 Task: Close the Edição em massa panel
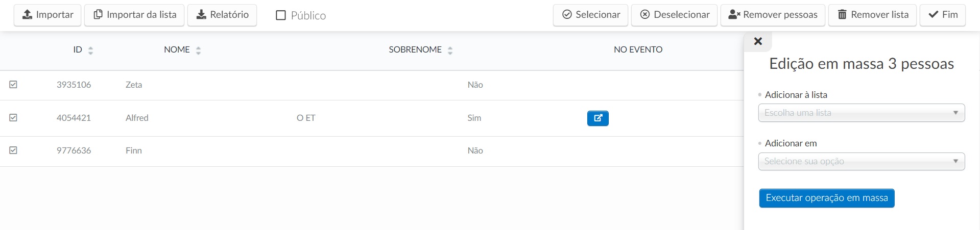click(758, 41)
